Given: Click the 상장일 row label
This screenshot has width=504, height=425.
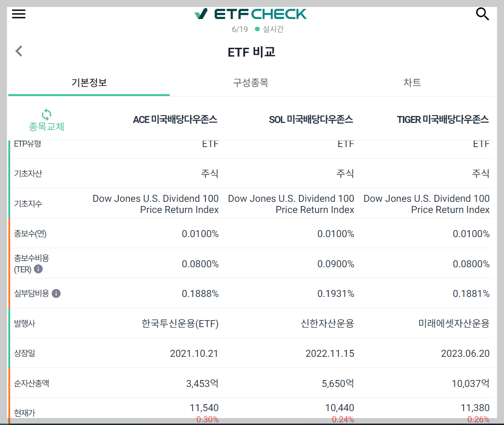Looking at the screenshot, I should (25, 353).
